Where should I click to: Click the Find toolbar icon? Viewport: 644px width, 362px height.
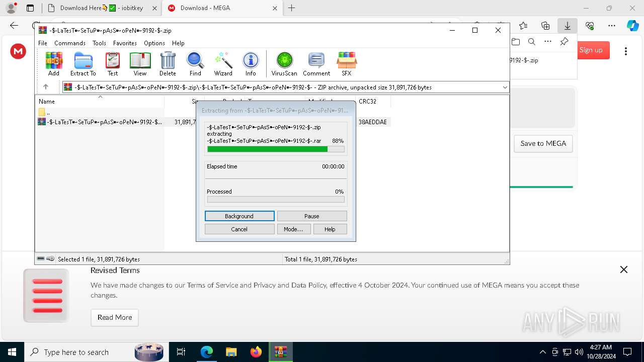(x=195, y=64)
